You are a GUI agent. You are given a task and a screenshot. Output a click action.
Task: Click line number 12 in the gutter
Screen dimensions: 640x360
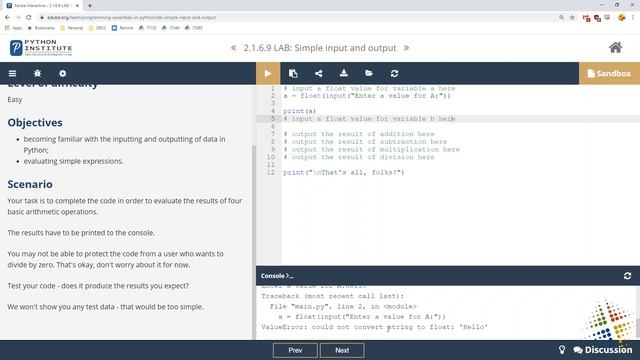point(271,173)
